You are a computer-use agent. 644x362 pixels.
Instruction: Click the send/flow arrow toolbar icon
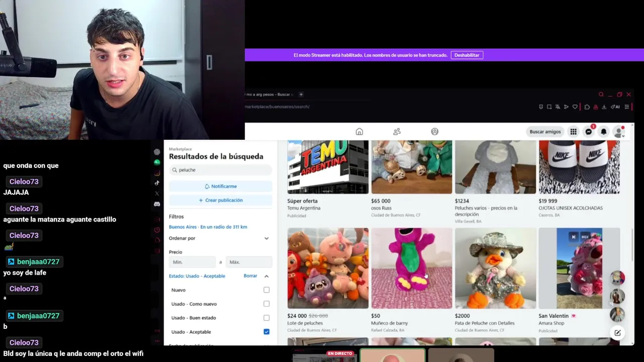tap(566, 107)
